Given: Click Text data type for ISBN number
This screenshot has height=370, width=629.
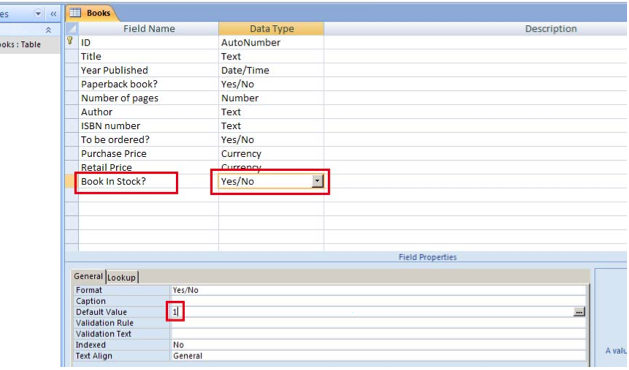Looking at the screenshot, I should (271, 126).
